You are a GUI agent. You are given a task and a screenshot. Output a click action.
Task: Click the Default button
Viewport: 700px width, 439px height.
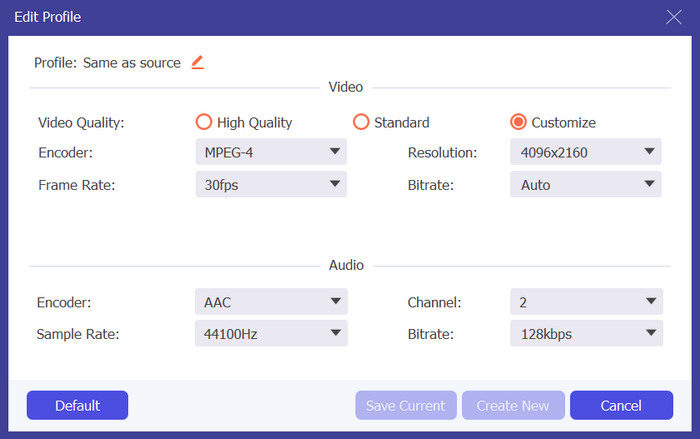77,405
